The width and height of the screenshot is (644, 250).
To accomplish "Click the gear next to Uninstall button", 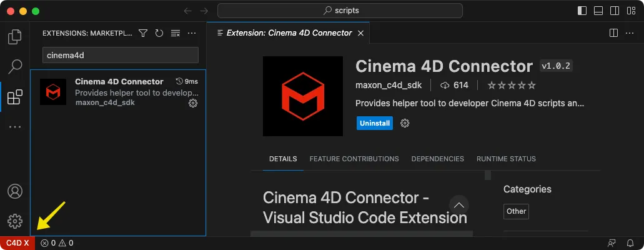I will (x=405, y=123).
